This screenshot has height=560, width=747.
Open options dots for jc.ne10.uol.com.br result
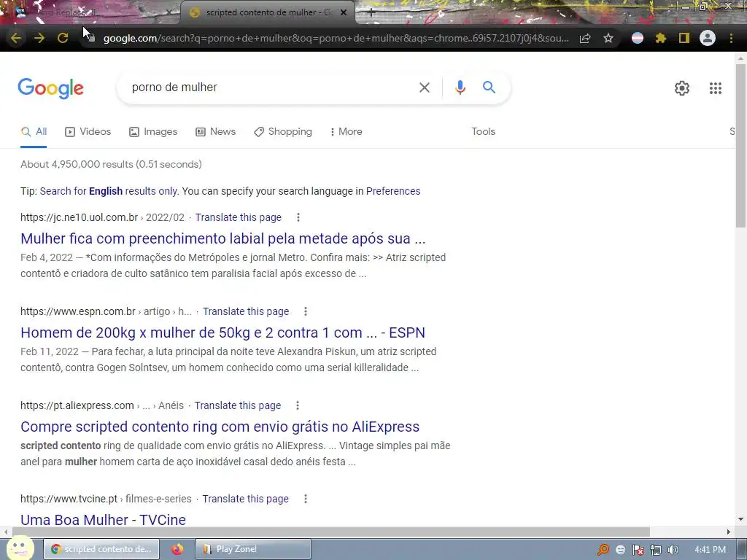[x=298, y=217]
